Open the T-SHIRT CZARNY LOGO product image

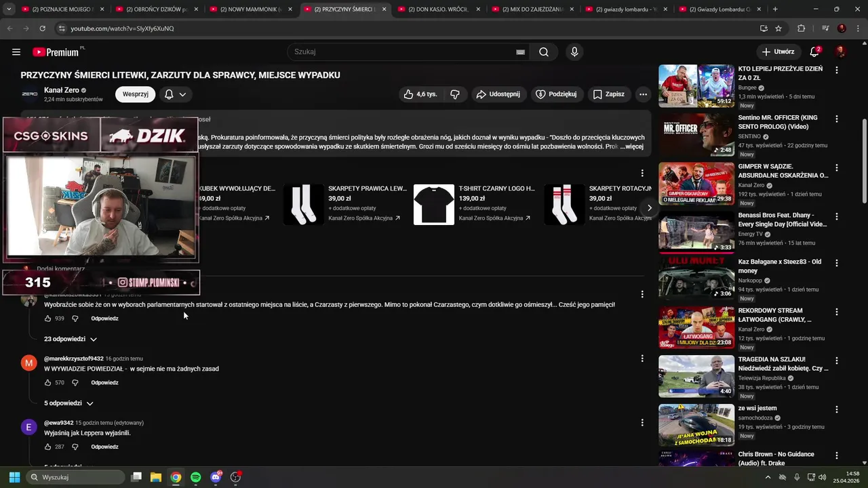pos(433,205)
